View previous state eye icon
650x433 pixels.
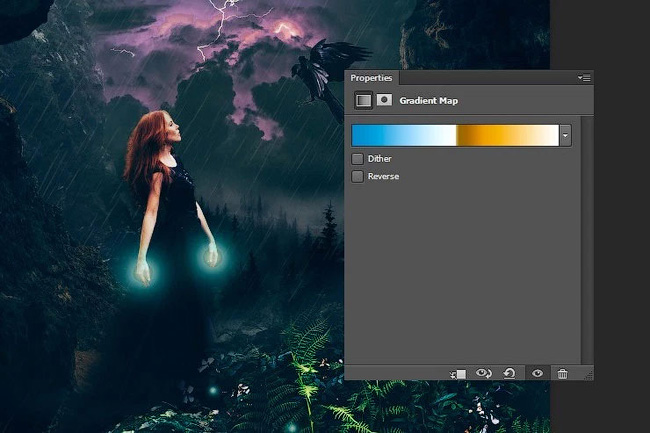483,374
